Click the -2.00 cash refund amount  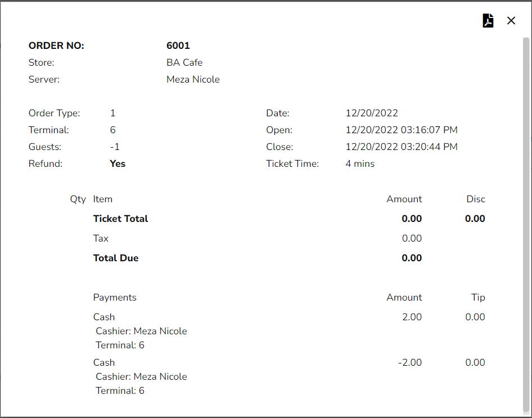409,362
